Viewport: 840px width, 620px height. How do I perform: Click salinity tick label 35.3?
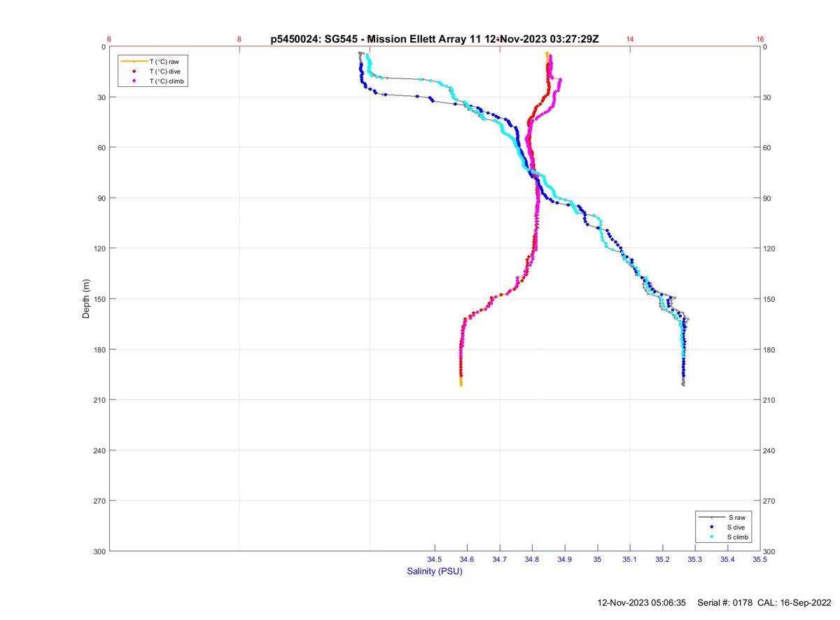(695, 559)
